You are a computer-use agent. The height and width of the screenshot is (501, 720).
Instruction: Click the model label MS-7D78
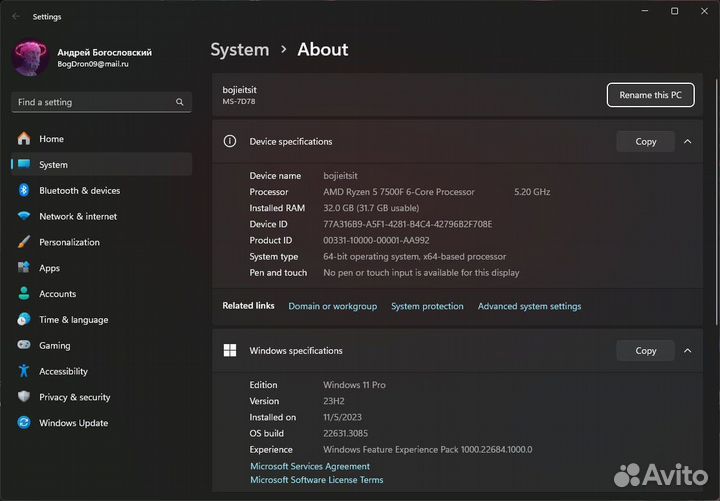[239, 101]
